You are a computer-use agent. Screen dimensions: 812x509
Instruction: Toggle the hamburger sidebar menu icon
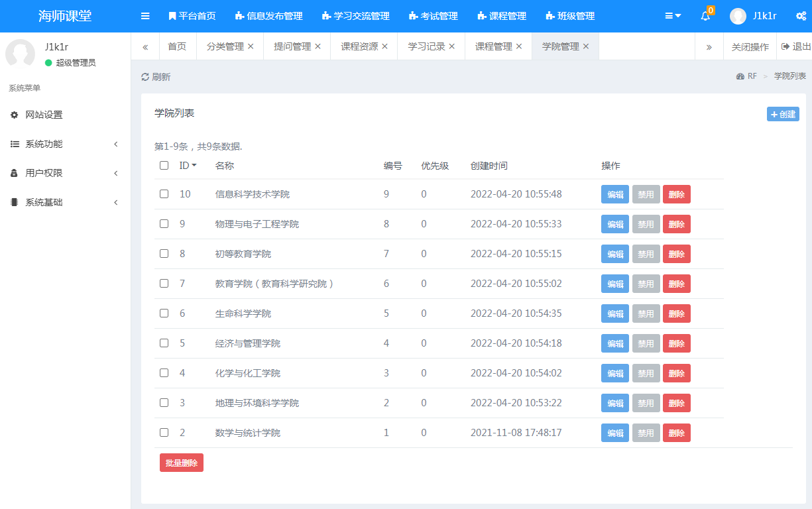coord(145,16)
